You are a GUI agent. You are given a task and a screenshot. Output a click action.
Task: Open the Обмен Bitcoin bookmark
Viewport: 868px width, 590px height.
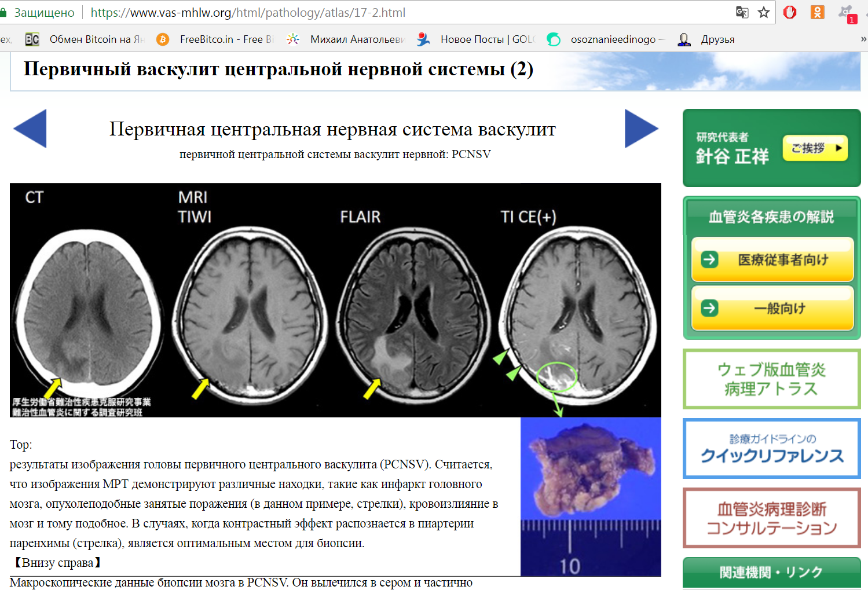(x=85, y=39)
